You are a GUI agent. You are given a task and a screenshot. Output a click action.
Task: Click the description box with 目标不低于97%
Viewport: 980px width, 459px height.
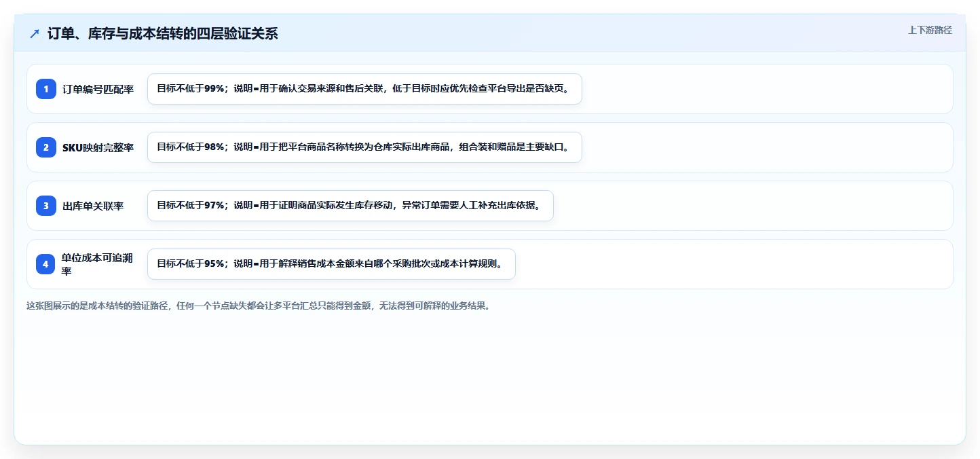[350, 206]
